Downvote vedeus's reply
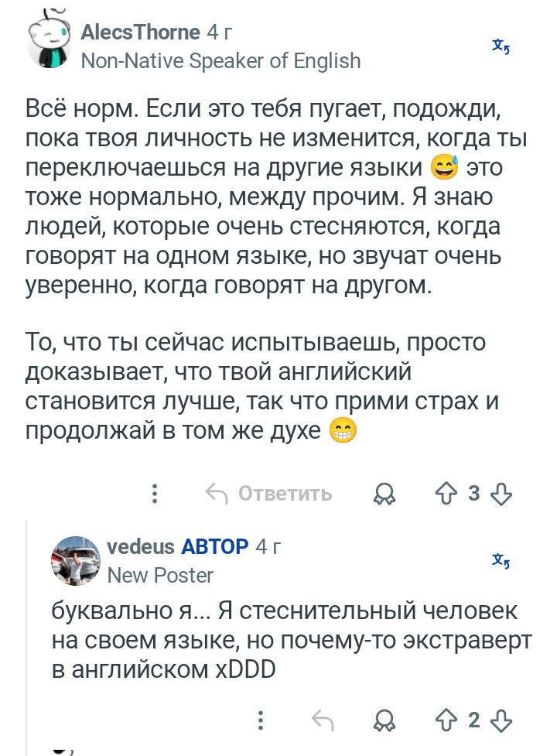Image resolution: width=557 pixels, height=756 pixels. point(501,721)
